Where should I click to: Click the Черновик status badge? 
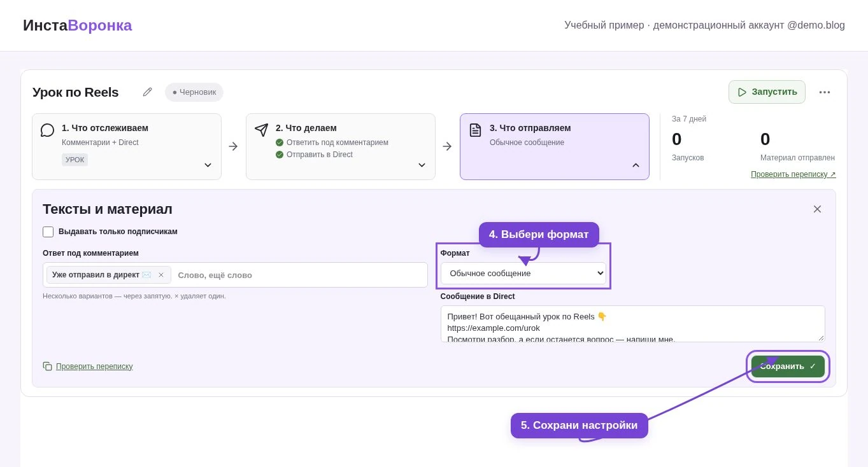click(194, 92)
